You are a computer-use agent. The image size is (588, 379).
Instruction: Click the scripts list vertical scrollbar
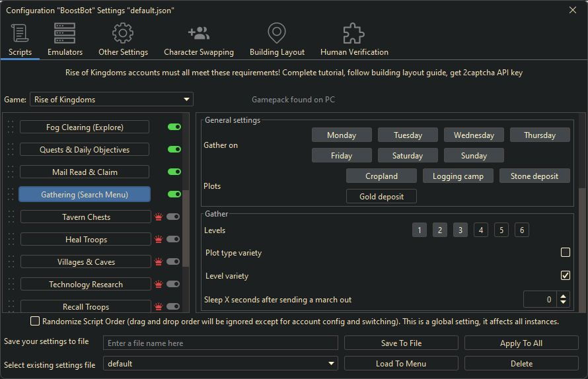click(186, 228)
